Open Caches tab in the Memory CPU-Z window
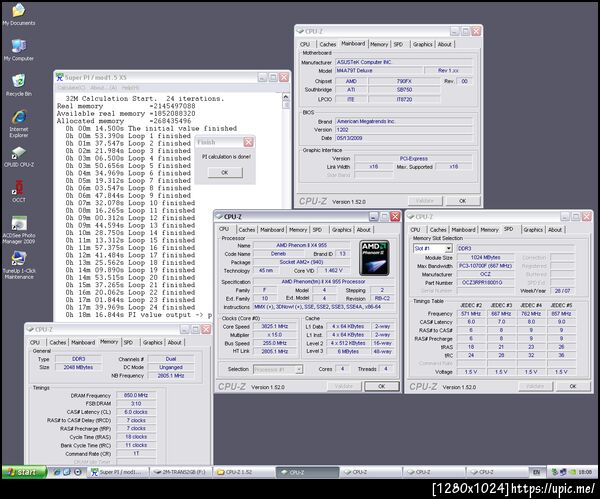 [x=58, y=342]
